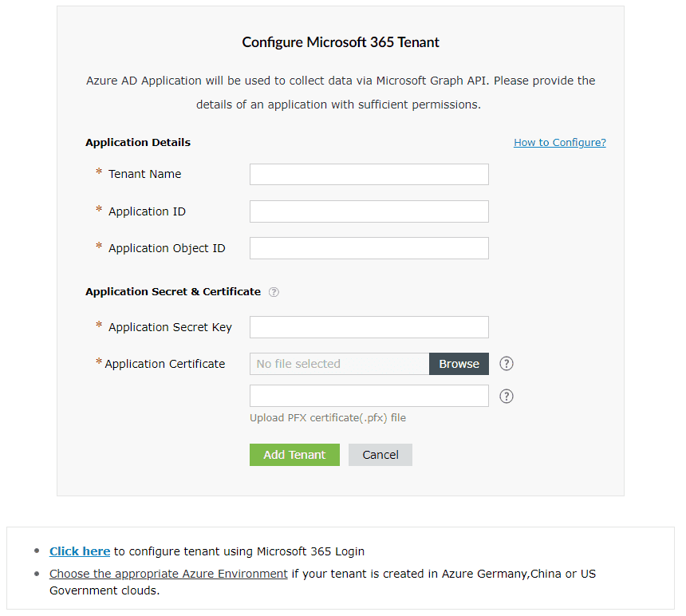
Task: Click the 'Application ID' label text
Action: [147, 211]
